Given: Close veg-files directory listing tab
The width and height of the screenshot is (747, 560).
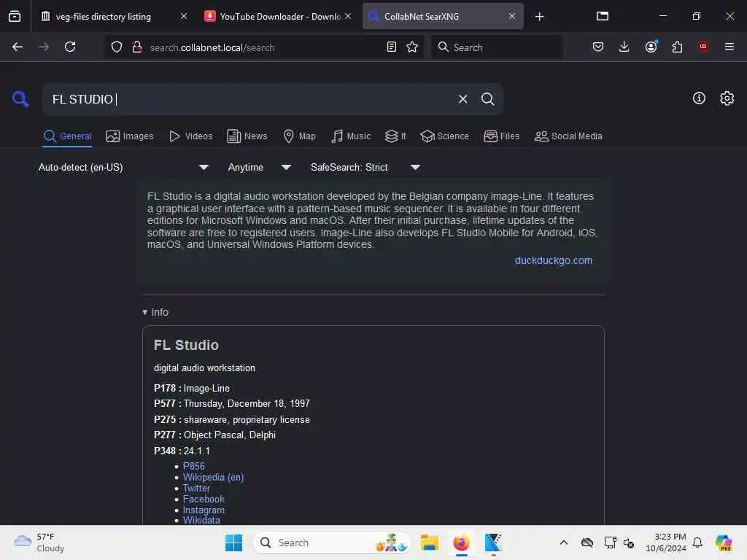Looking at the screenshot, I should click(184, 16).
